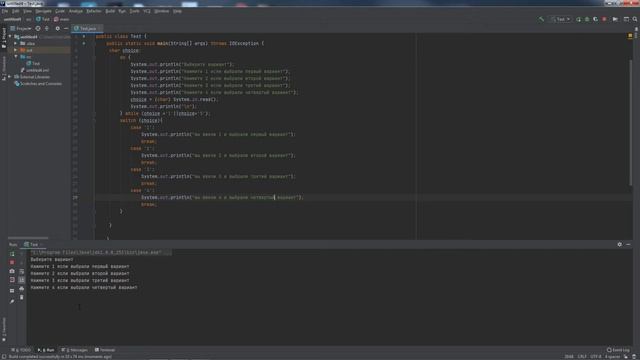
Task: Expand the .idea folder in project tree
Action: 16,43
